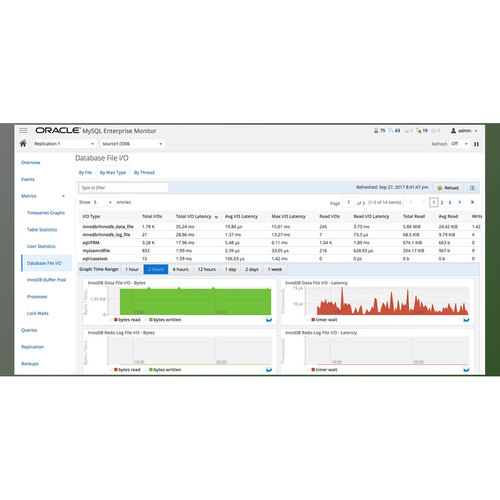The width and height of the screenshot is (500, 500).
Task: Open Replication in the sidebar
Action: tap(32, 347)
